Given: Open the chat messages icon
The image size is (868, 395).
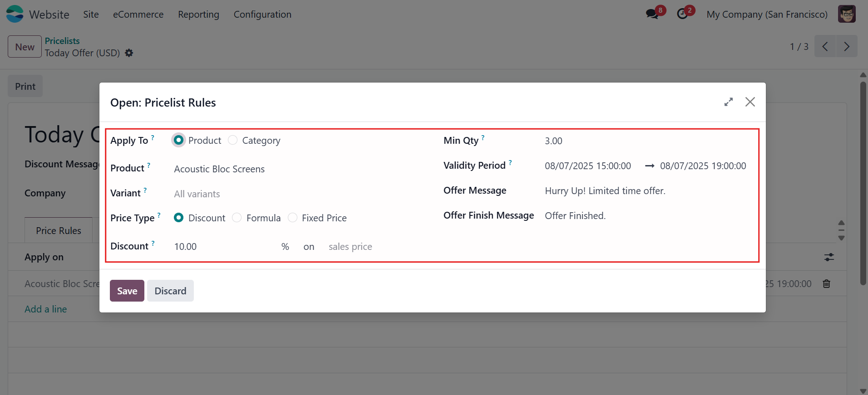Looking at the screenshot, I should (652, 14).
